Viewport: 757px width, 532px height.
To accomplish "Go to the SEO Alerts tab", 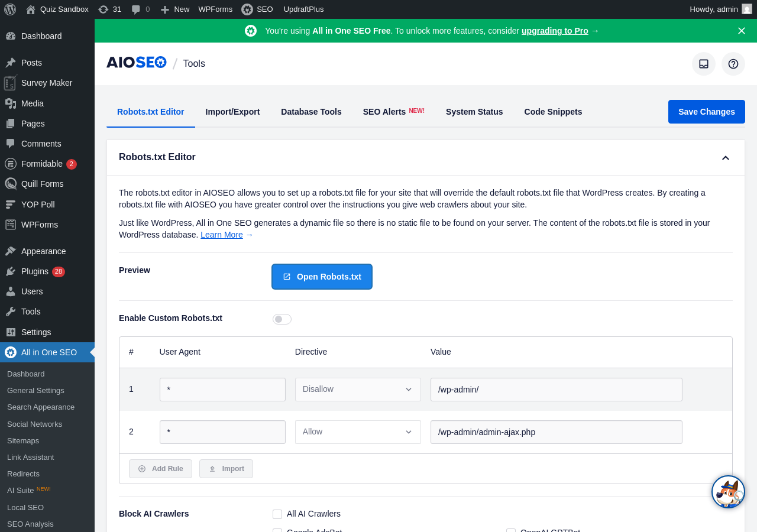I will click(394, 112).
